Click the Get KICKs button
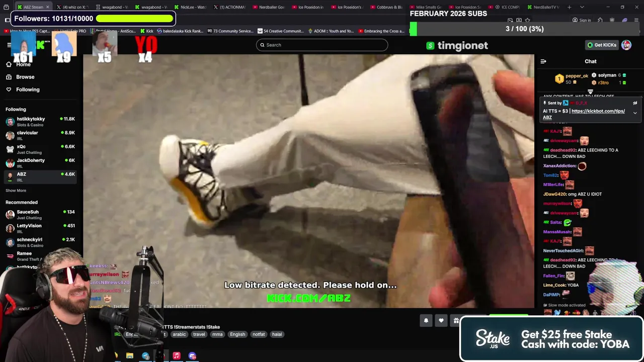 coord(602,45)
